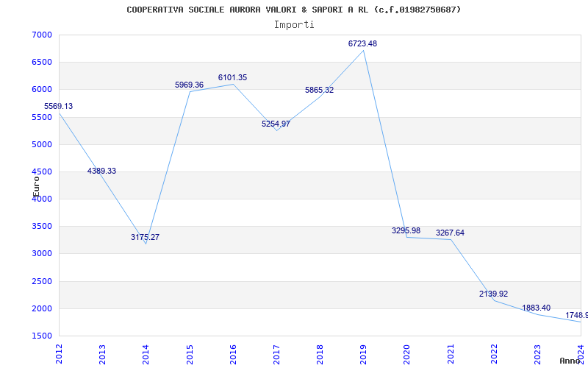Select data label 3175.27
The width and height of the screenshot is (588, 368).
point(145,237)
